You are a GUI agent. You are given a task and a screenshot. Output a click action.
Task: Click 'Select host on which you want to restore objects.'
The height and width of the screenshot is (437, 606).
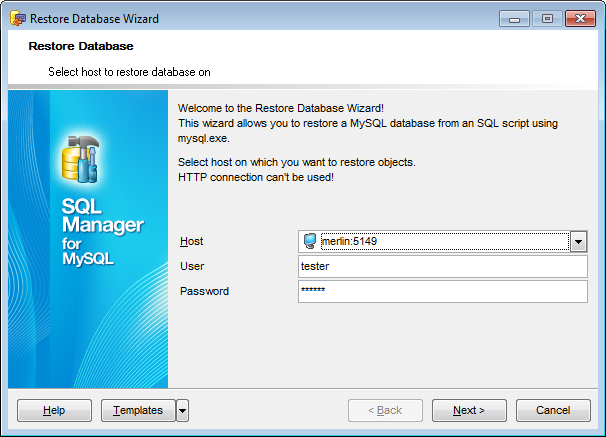pos(297,162)
